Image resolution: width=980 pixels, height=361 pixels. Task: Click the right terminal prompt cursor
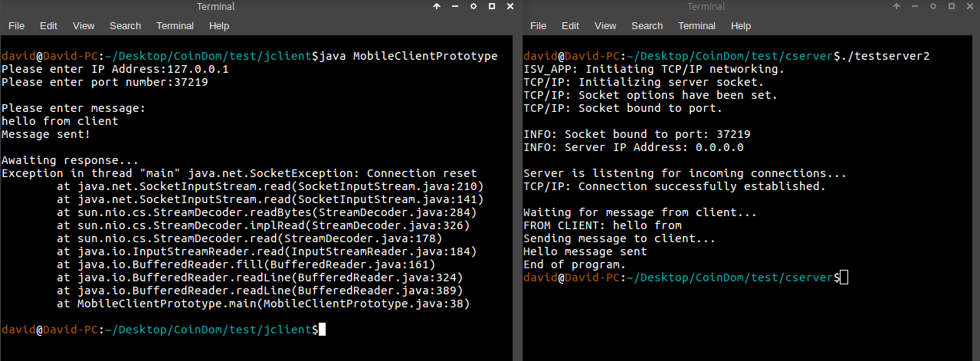844,277
